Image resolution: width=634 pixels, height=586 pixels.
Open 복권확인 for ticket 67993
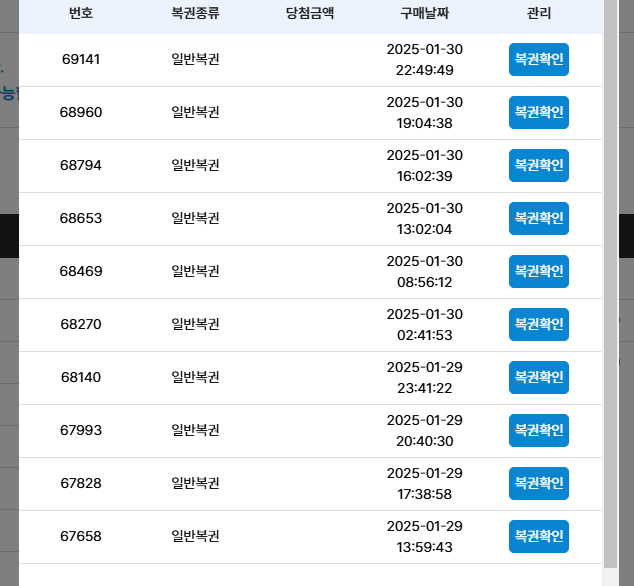[x=539, y=430]
